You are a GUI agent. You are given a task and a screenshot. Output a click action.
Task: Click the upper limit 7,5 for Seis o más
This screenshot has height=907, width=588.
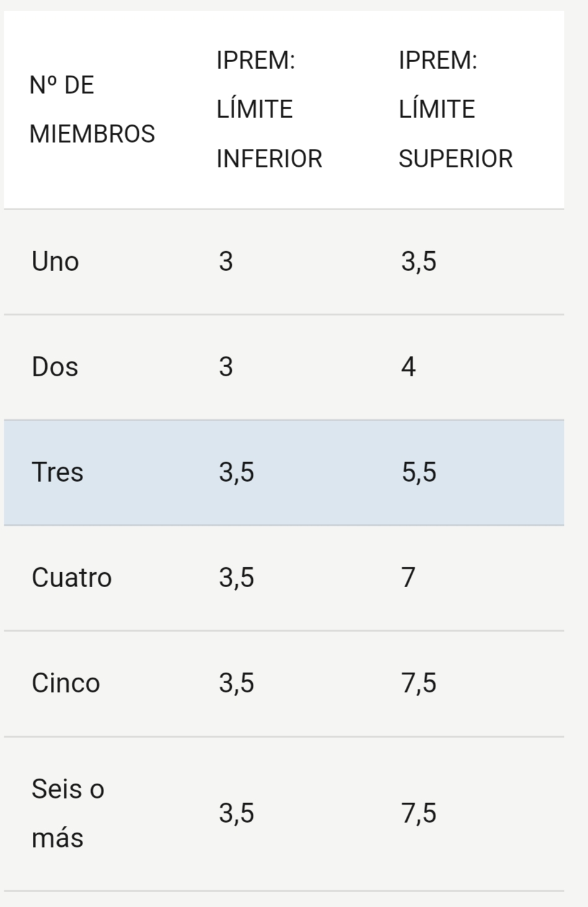tap(419, 813)
